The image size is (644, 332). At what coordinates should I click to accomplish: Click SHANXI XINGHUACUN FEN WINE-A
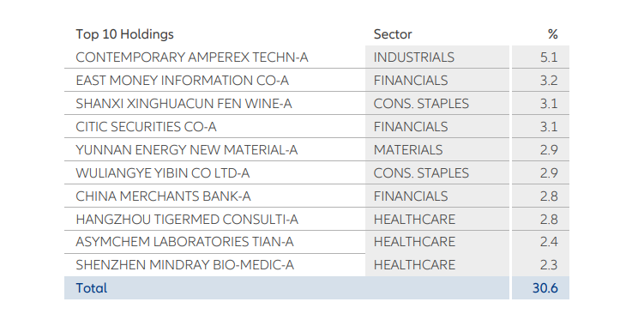pyautogui.click(x=184, y=104)
